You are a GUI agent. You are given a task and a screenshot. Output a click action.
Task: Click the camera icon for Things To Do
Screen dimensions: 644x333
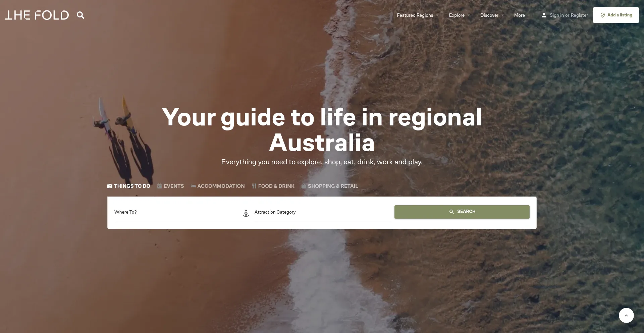(x=110, y=186)
